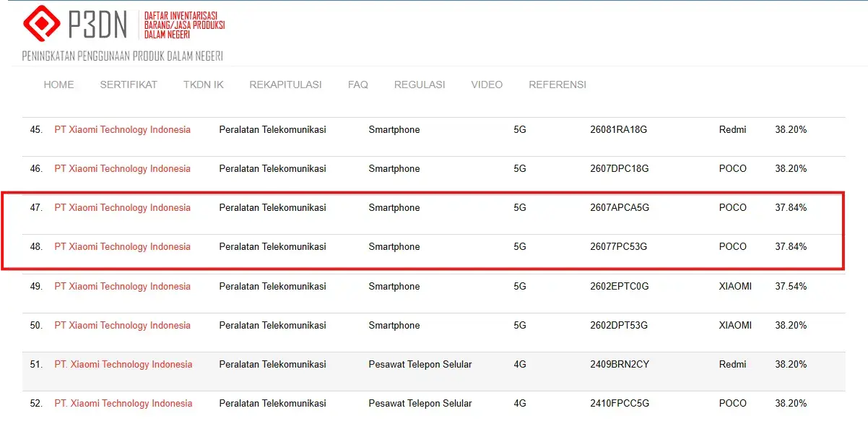Open the PT Xiaomi link in row 50

(x=123, y=326)
